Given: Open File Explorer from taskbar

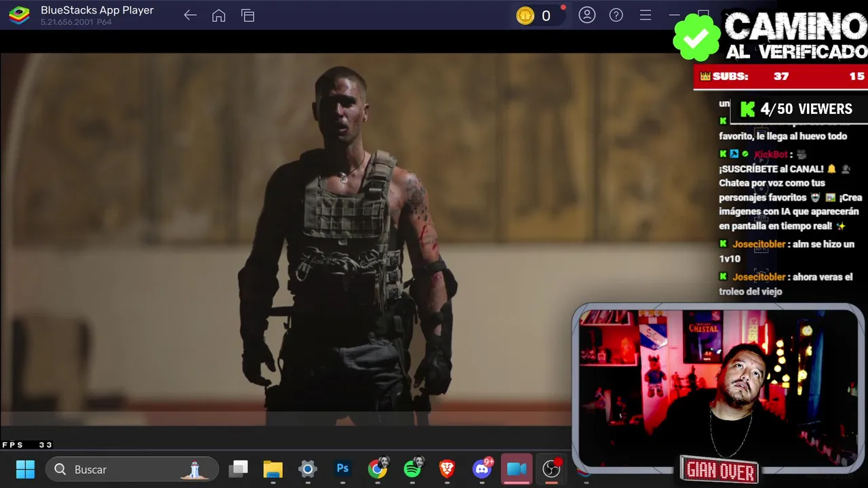Looking at the screenshot, I should (273, 469).
